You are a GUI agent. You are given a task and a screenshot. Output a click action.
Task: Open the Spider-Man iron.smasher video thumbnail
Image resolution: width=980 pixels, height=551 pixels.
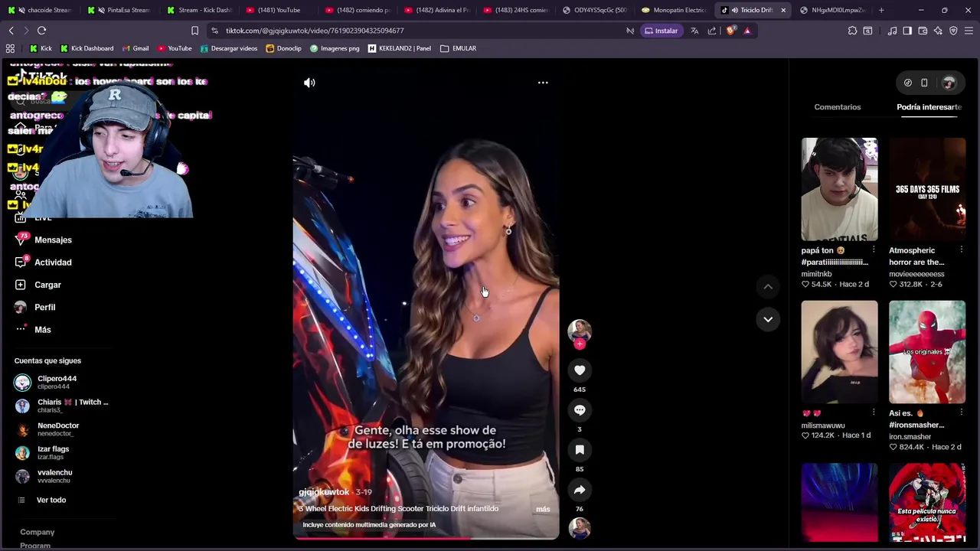point(927,352)
